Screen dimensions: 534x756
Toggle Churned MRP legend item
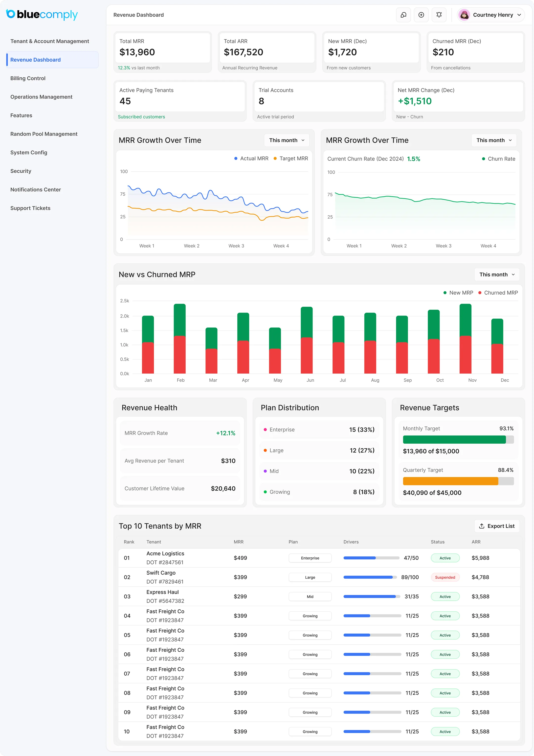pos(498,293)
